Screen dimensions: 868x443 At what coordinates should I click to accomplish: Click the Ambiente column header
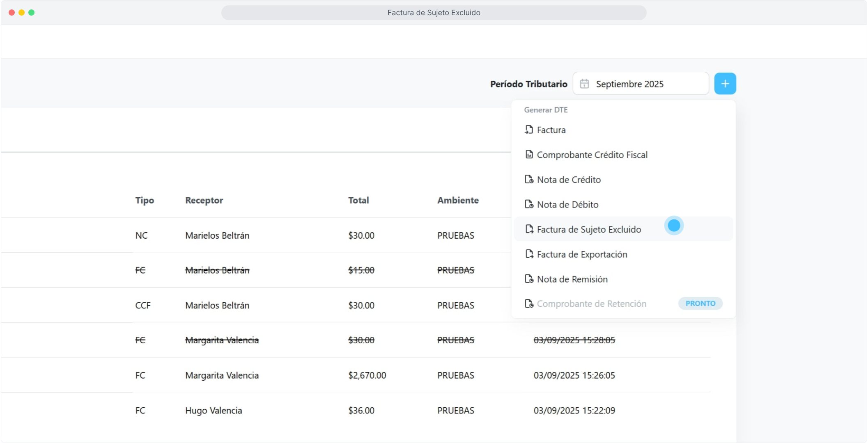(x=458, y=200)
